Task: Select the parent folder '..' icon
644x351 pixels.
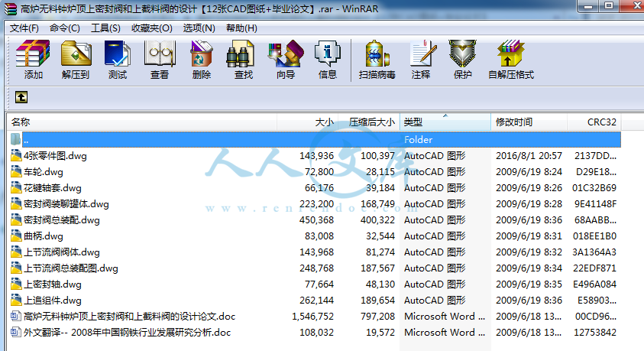Action: click(15, 139)
